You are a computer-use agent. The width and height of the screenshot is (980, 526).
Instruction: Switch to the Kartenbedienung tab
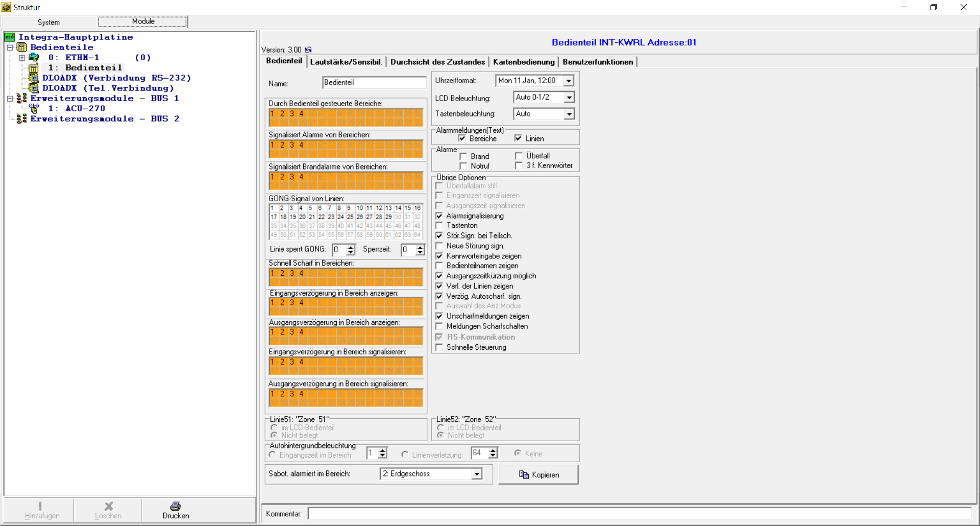click(x=524, y=62)
